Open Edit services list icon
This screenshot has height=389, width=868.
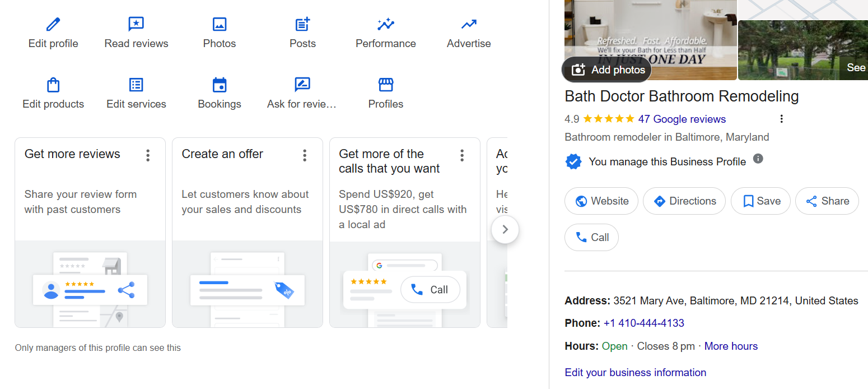click(136, 85)
